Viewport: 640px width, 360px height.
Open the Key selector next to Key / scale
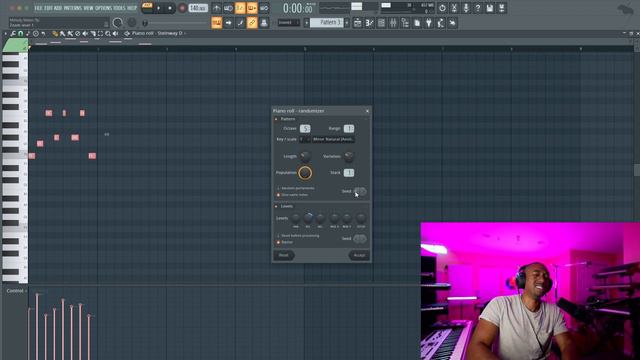point(304,139)
